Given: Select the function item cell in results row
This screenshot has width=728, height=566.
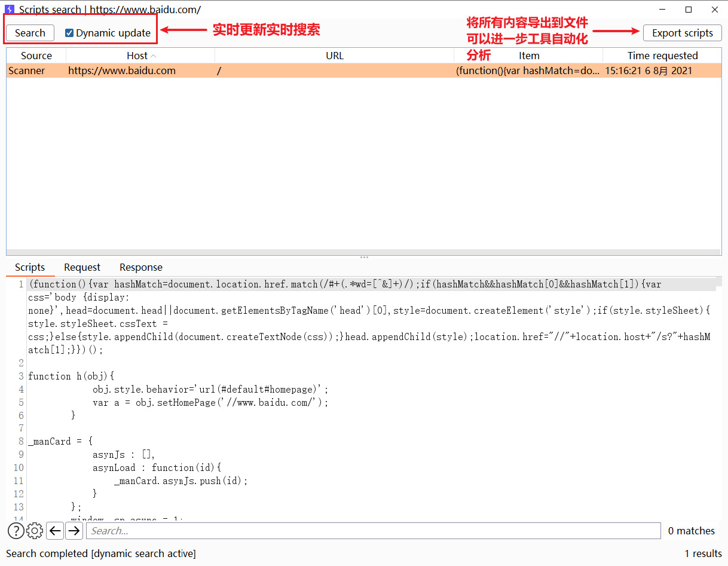Looking at the screenshot, I should 528,71.
